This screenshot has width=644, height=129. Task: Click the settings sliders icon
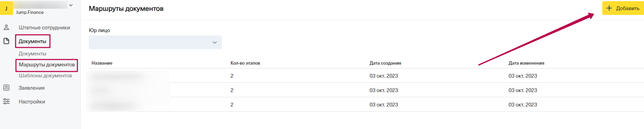pyautogui.click(x=6, y=102)
